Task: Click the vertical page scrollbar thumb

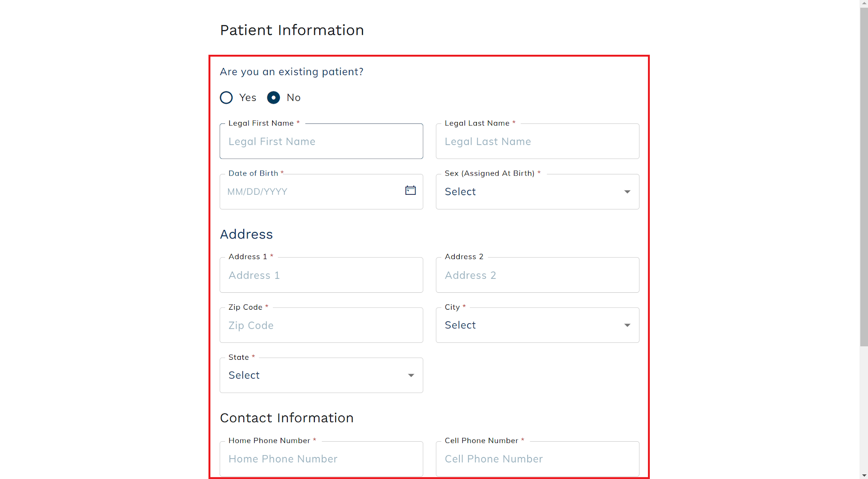Action: coord(864,176)
